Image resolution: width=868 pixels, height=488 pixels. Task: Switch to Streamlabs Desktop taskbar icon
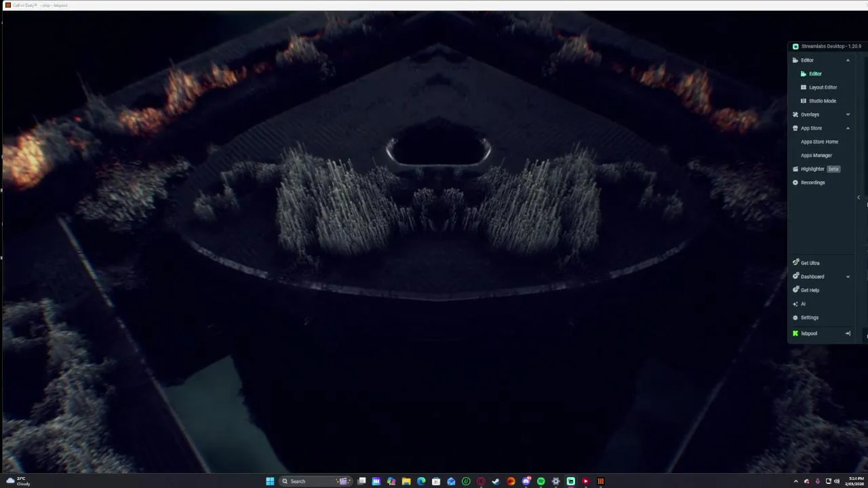(x=571, y=481)
